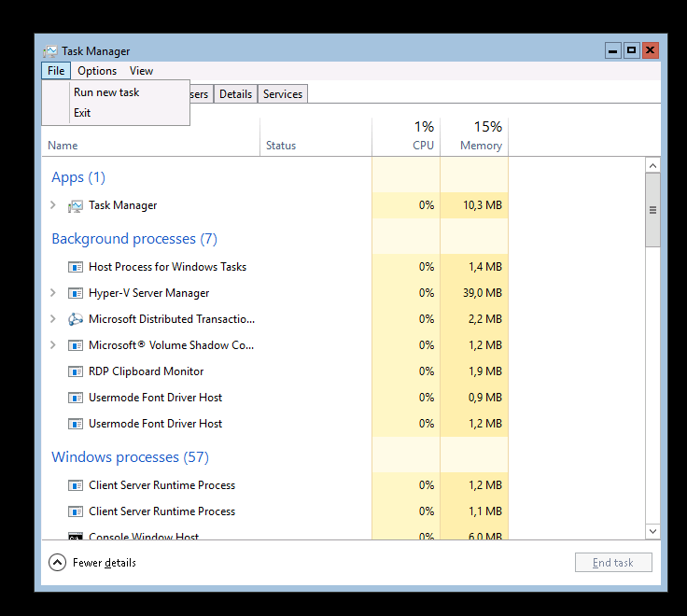
Task: Click the 0,9 MB memory value
Action: tap(485, 398)
